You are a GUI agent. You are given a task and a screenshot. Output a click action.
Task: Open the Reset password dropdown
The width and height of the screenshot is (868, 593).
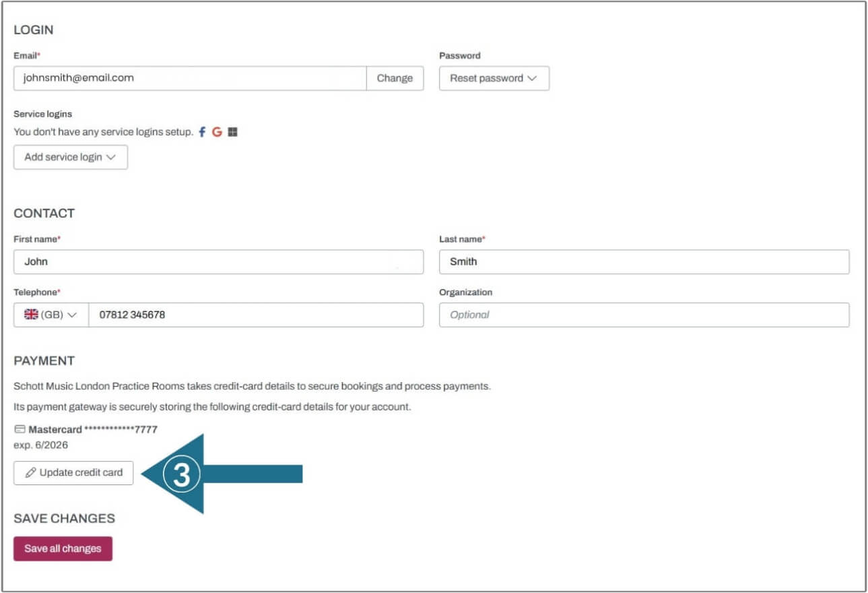point(494,78)
